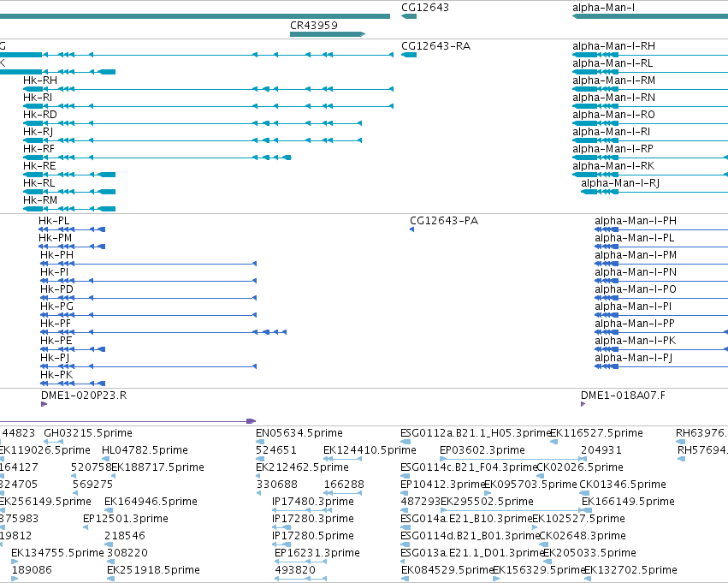Screen dimensions: 728x583
Task: Click the Hk-RD transcript label
Action: coord(40,115)
